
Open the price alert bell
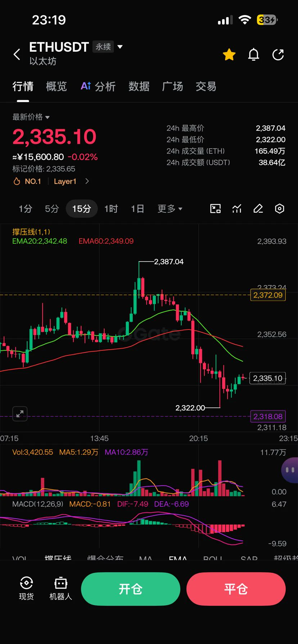tap(254, 55)
